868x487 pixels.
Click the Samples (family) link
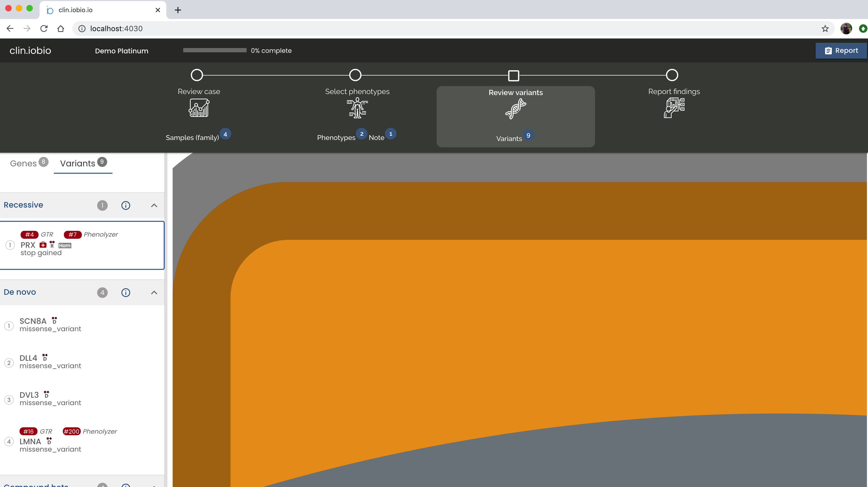point(192,138)
